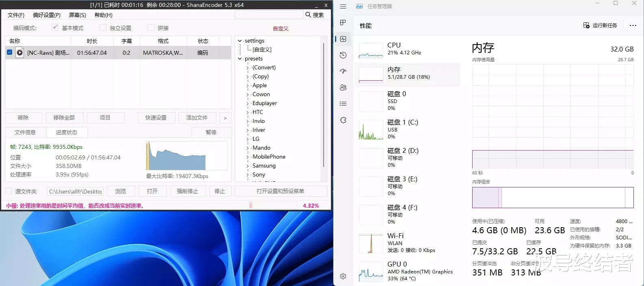Click the Force Stop (强制停止) button

click(188, 191)
